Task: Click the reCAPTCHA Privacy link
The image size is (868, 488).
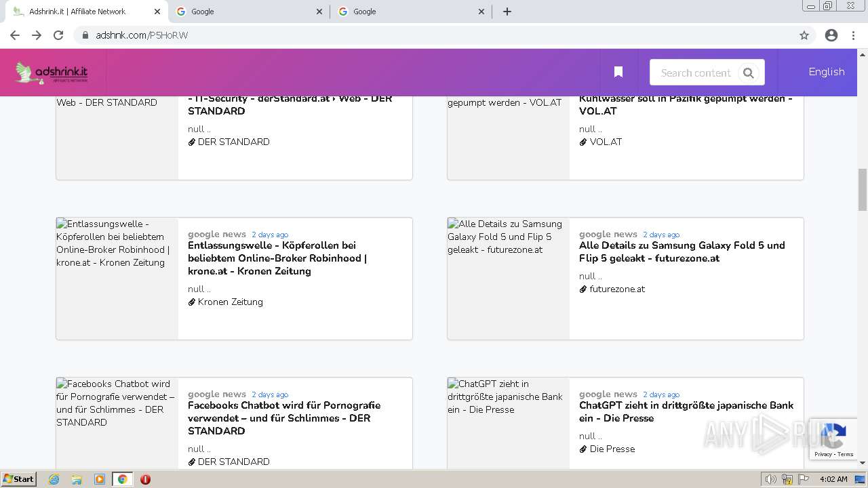Action: tap(823, 455)
